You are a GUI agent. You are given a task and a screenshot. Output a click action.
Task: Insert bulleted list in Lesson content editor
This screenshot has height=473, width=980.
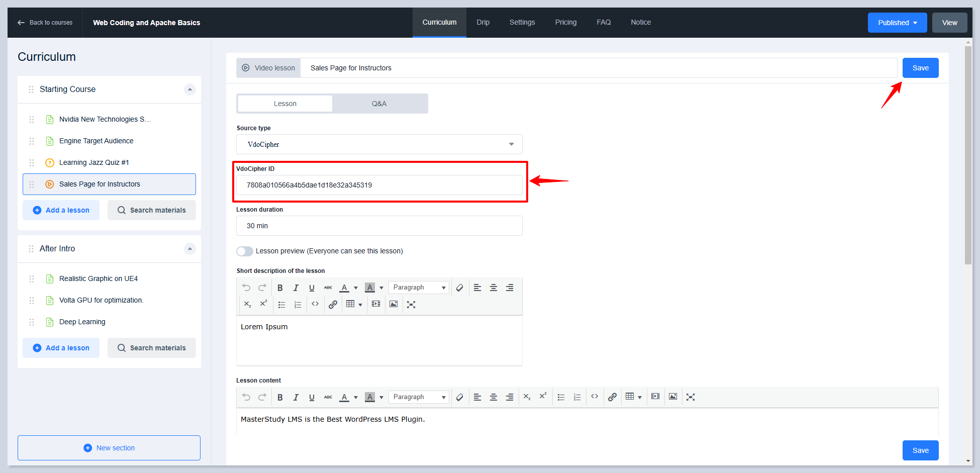tap(561, 397)
